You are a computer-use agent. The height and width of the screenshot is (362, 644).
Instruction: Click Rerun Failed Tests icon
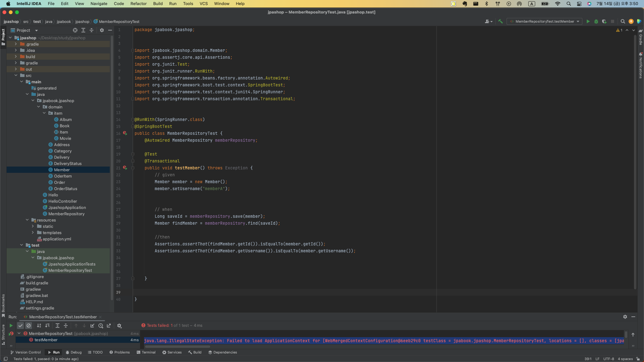11,334
